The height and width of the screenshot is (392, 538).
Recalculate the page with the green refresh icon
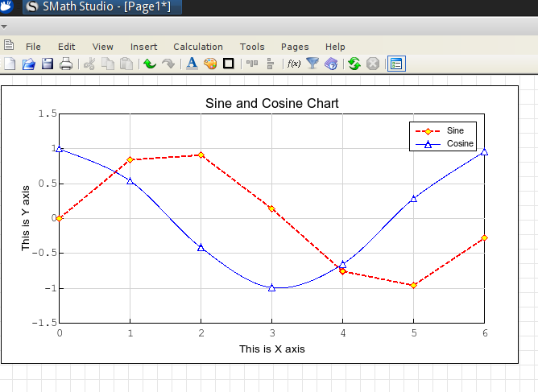354,64
